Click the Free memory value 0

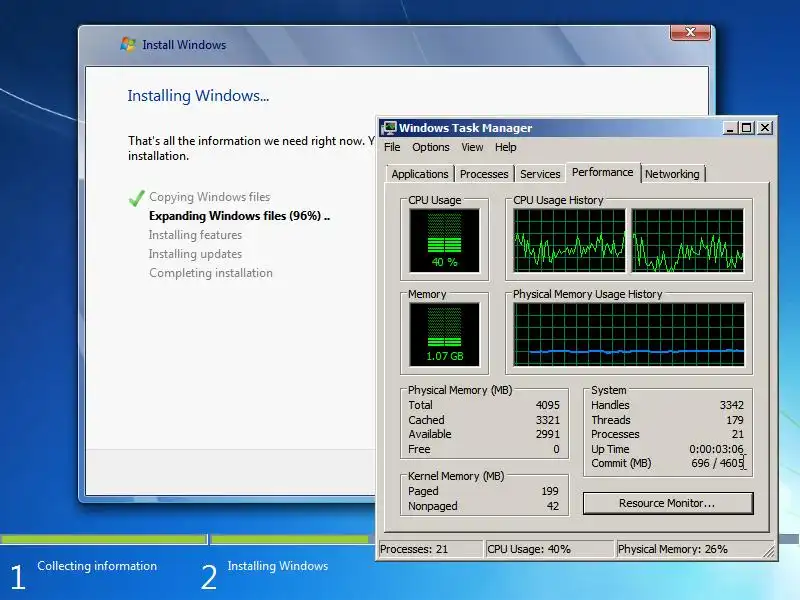[556, 449]
